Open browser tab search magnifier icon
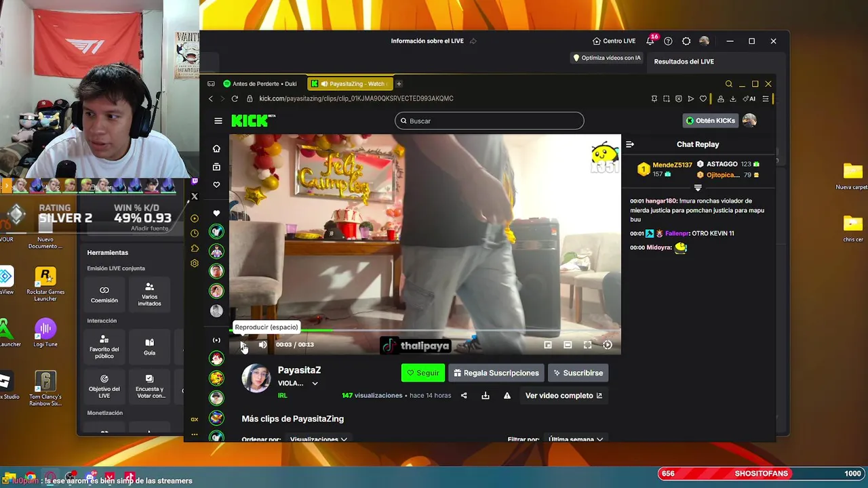 [729, 84]
